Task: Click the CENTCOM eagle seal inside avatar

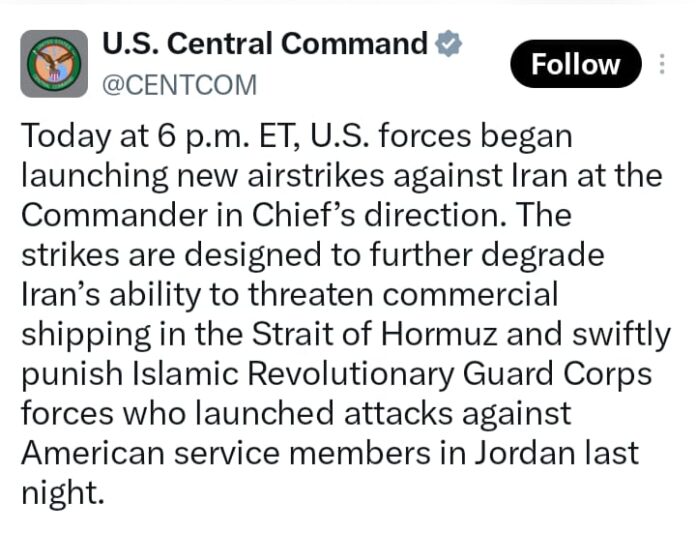Action: point(54,64)
